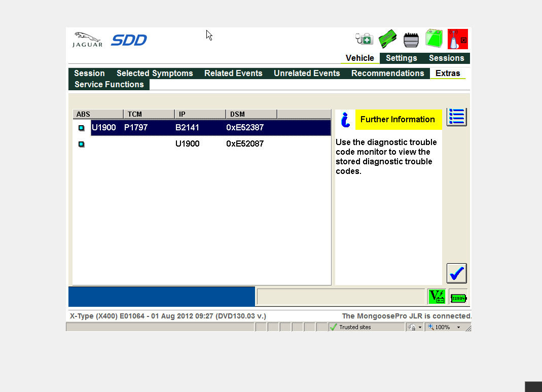This screenshot has width=542, height=392.
Task: Click the red wireless network antenna icon
Action: click(x=457, y=39)
